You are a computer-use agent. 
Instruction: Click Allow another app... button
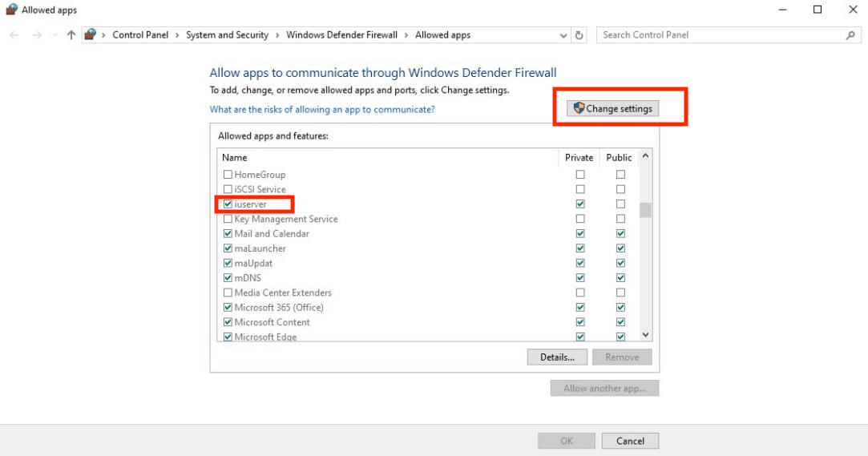pos(604,388)
